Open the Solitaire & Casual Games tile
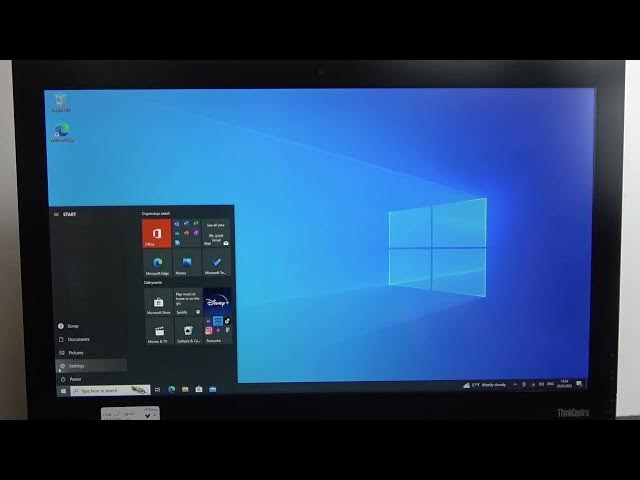Screen dimensions: 640x480 pyautogui.click(x=188, y=331)
